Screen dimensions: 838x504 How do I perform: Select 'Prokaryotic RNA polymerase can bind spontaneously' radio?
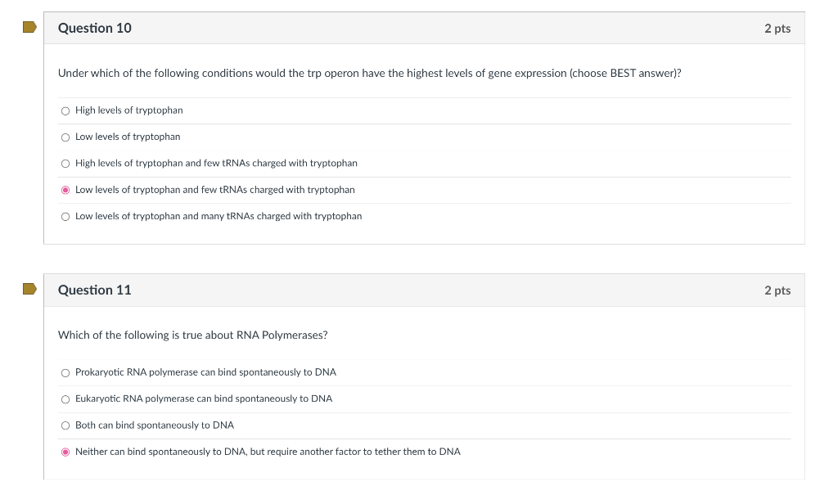click(x=65, y=373)
